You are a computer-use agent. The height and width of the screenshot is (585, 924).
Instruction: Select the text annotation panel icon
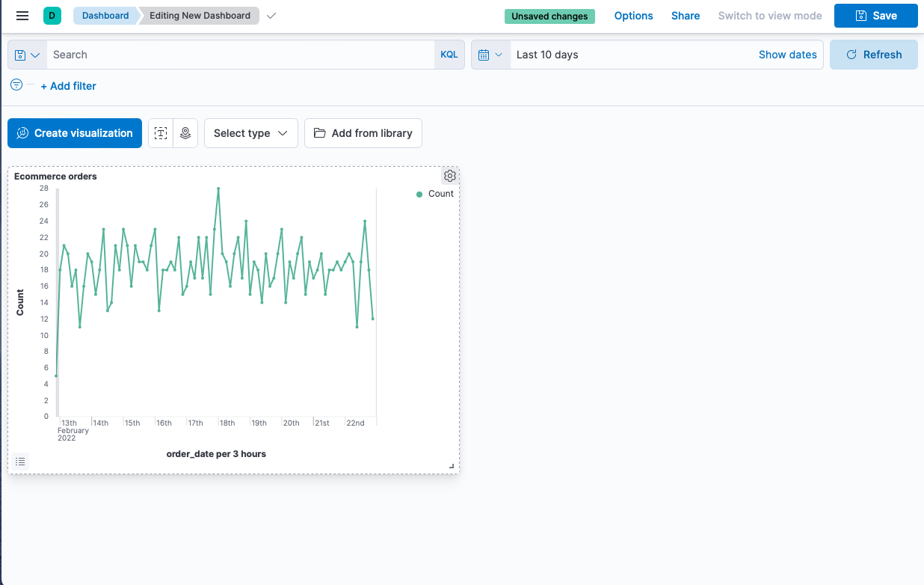coord(160,132)
